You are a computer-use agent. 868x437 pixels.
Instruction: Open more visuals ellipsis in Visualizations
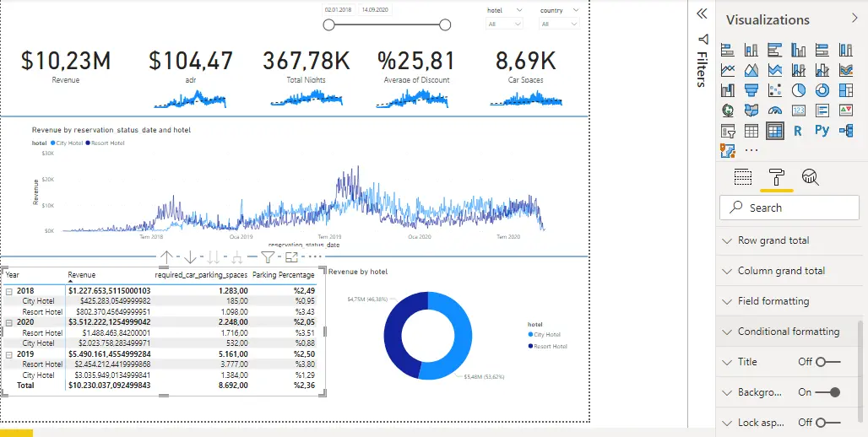[751, 150]
